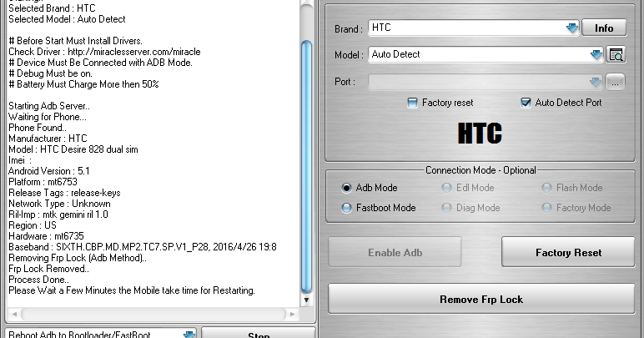Click the horizontal scrollbar left arrow

coord(14,314)
